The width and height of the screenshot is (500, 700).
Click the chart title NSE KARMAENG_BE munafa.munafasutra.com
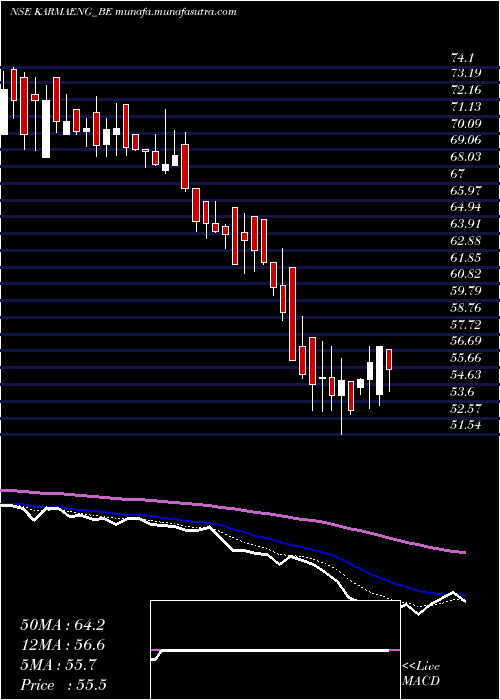click(x=123, y=12)
